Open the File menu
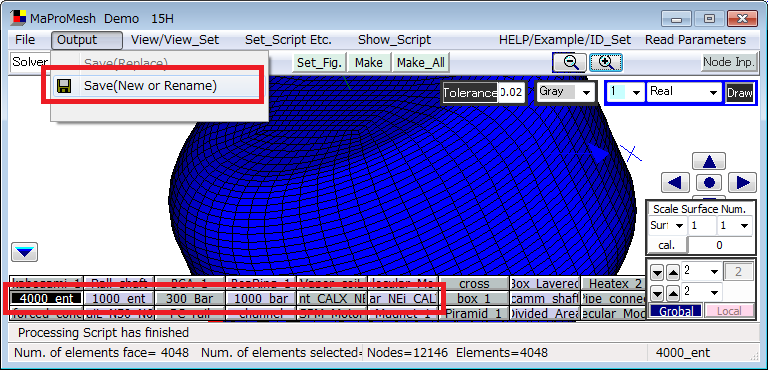Image resolution: width=768 pixels, height=370 pixels. coord(25,40)
